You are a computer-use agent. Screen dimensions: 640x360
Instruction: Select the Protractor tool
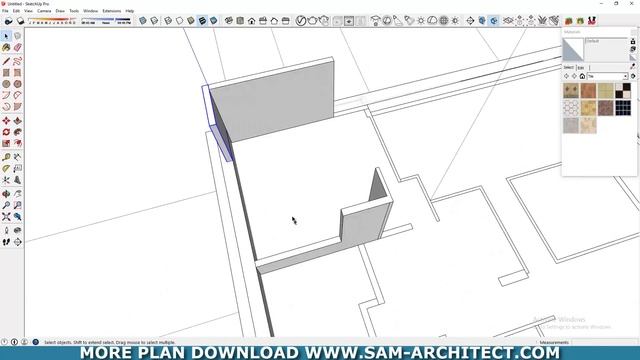tap(6, 169)
